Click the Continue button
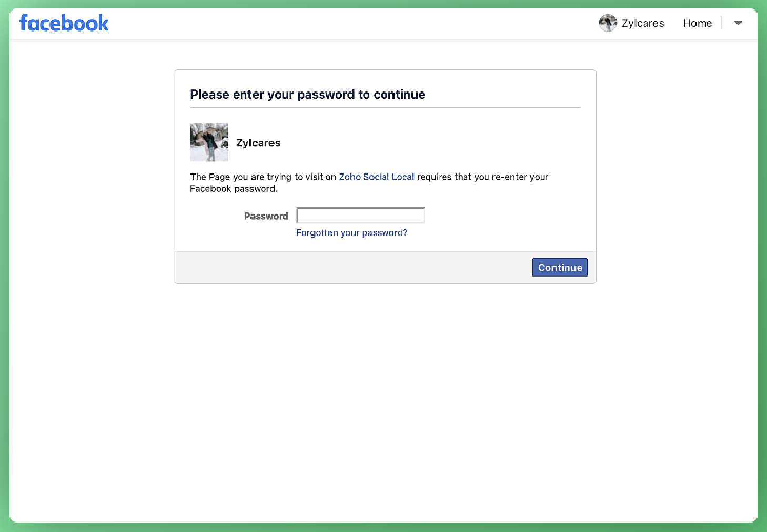Image resolution: width=767 pixels, height=532 pixels. point(560,267)
